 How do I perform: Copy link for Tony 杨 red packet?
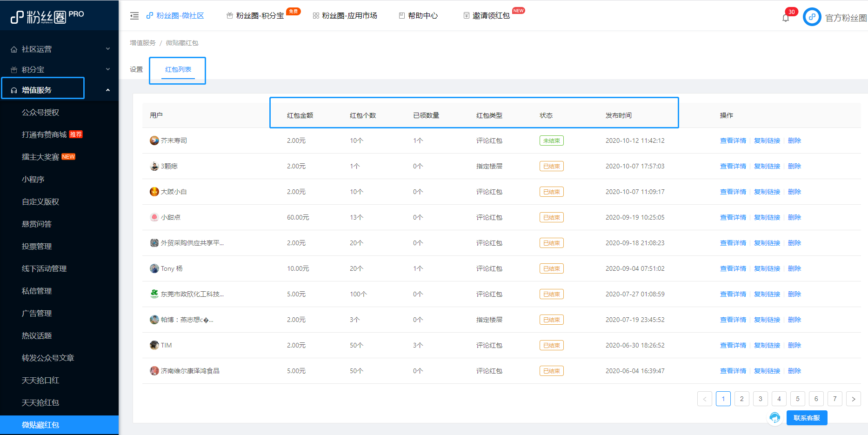tap(767, 268)
